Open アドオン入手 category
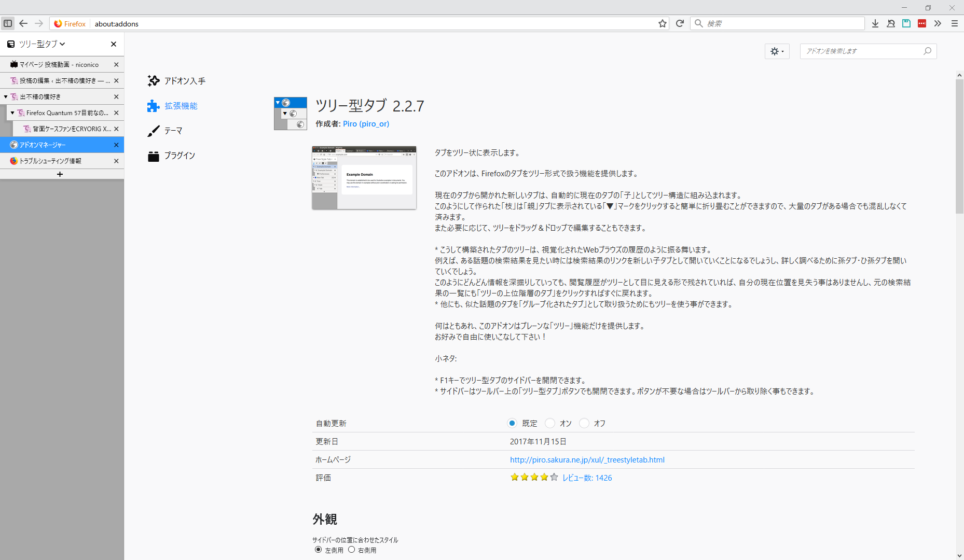Image resolution: width=964 pixels, height=560 pixels. [176, 81]
